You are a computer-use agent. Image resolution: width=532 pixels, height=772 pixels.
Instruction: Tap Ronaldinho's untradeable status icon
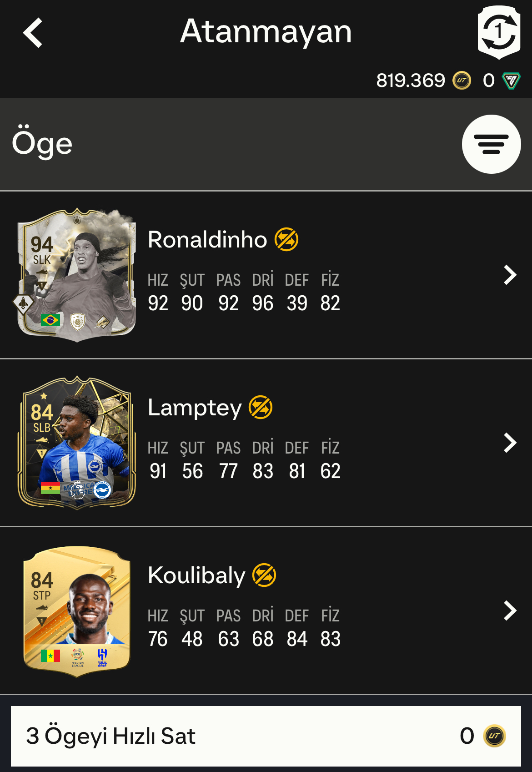click(286, 240)
